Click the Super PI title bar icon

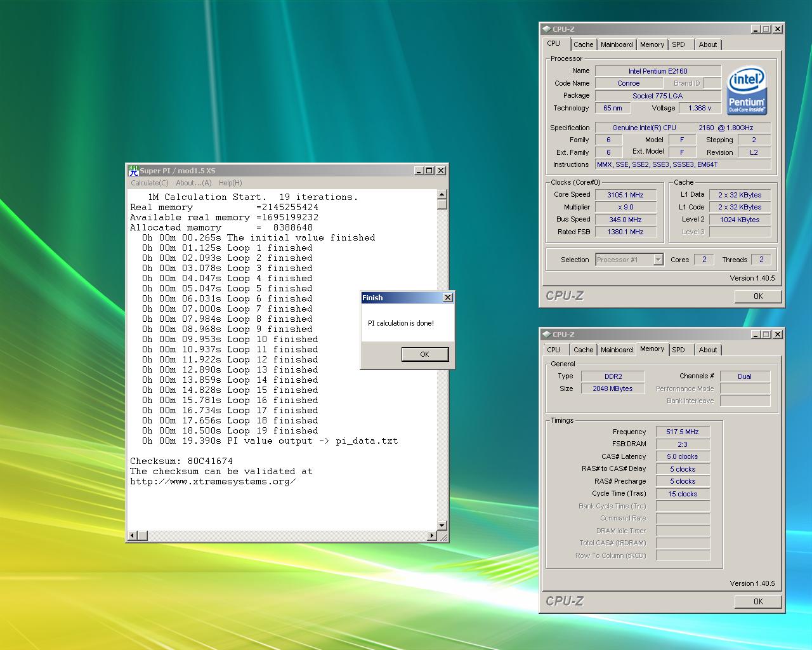tap(133, 170)
